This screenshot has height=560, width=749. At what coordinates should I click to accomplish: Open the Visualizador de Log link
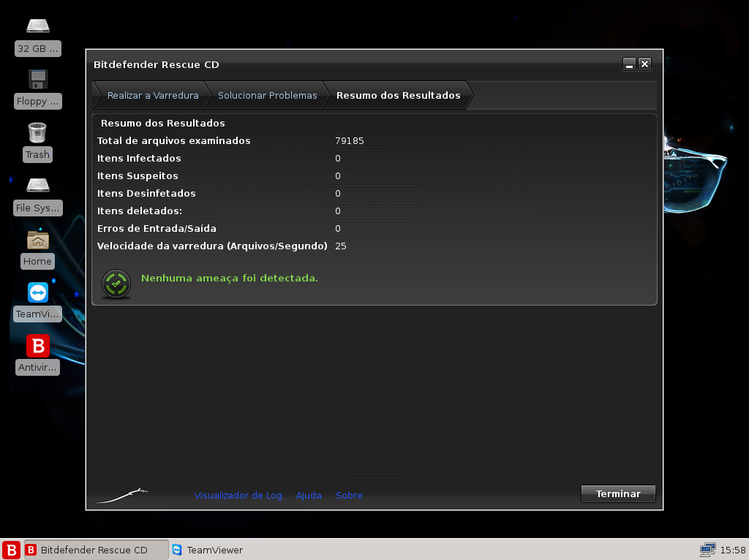pyautogui.click(x=238, y=496)
